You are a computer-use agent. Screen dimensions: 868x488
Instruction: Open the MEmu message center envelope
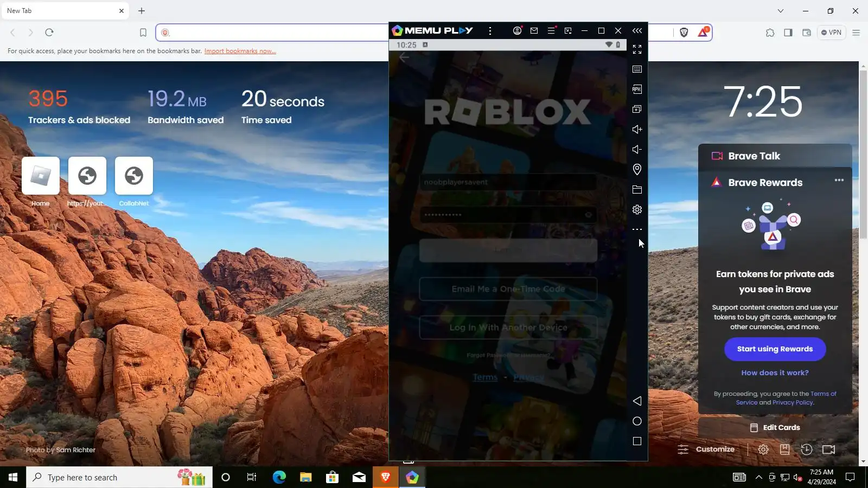click(x=534, y=31)
